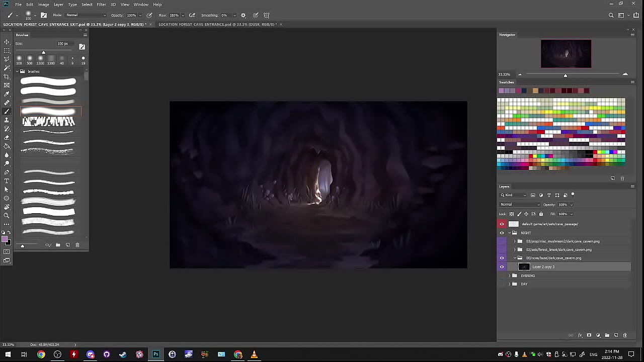This screenshot has width=644, height=362.
Task: Select the Eyedropper tool
Action: coord(7,94)
